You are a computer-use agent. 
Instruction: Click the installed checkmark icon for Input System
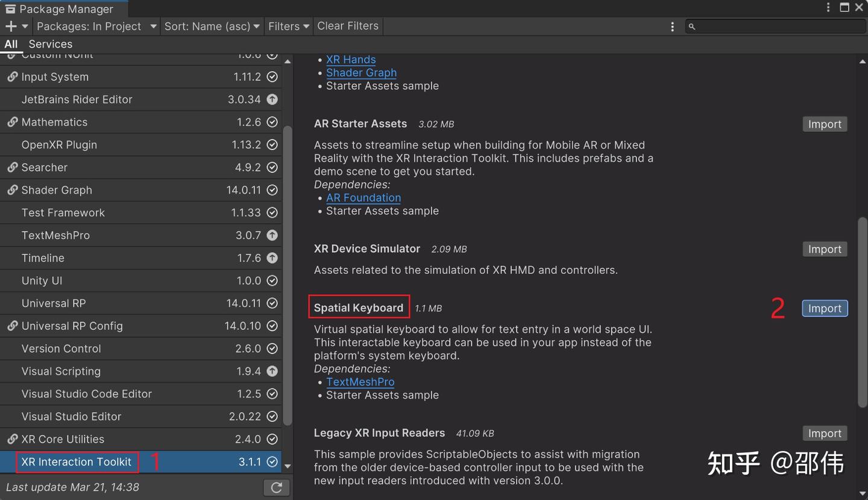pos(272,77)
